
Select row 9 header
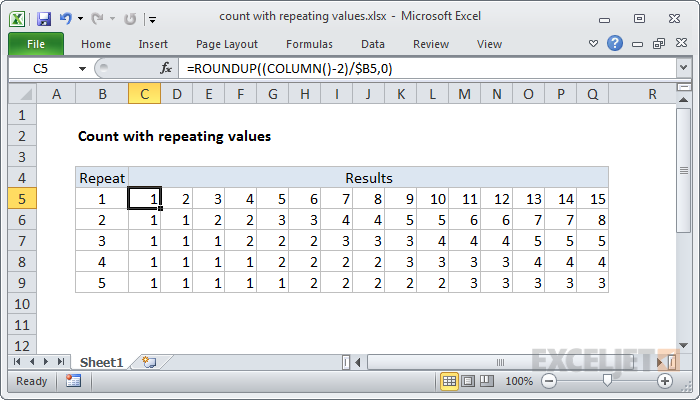(x=22, y=283)
